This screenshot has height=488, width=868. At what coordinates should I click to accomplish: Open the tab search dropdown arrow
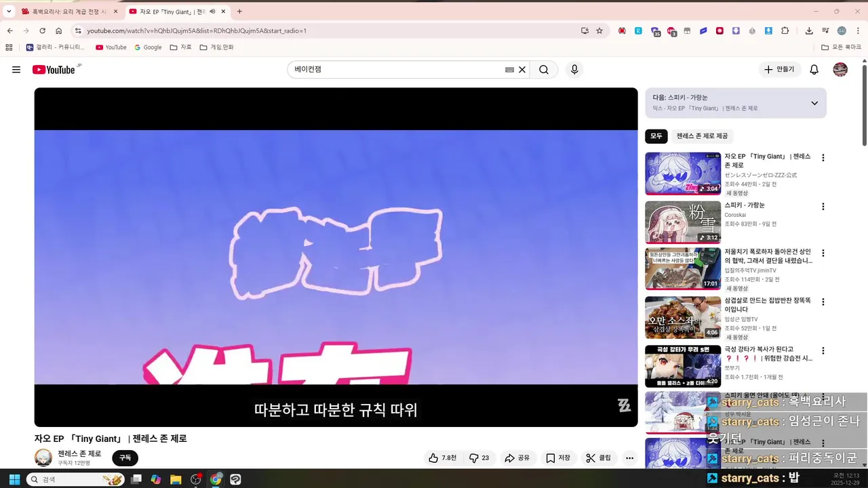pyautogui.click(x=9, y=12)
